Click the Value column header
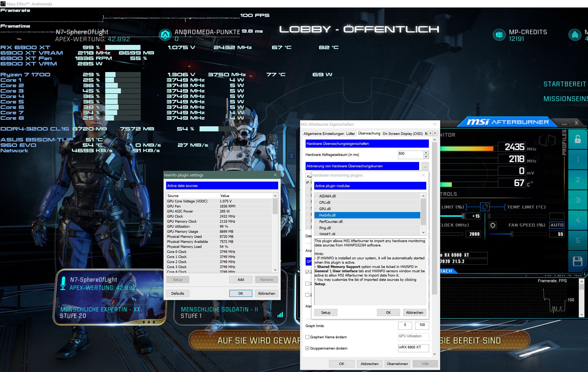Image resolution: width=588 pixels, height=372 pixels. click(245, 196)
